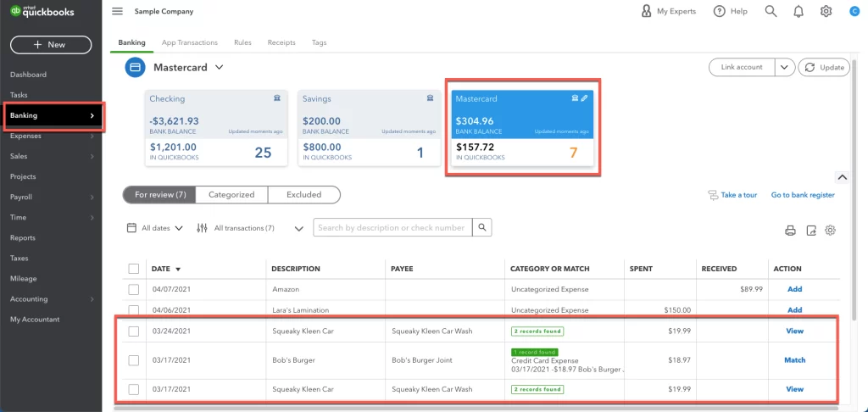Open Tasks in sidebar
This screenshot has width=868, height=412.
pos(19,95)
